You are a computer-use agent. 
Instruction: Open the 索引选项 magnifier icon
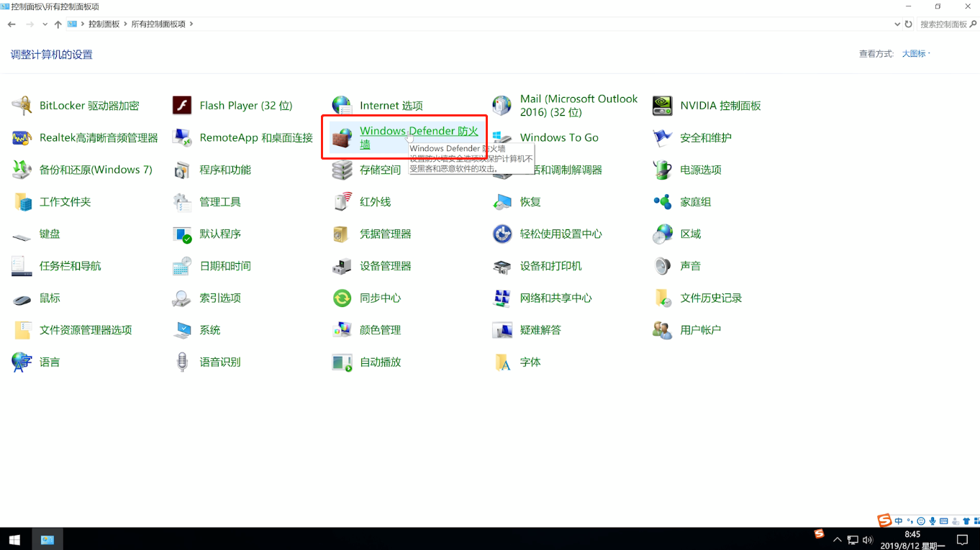tap(182, 298)
